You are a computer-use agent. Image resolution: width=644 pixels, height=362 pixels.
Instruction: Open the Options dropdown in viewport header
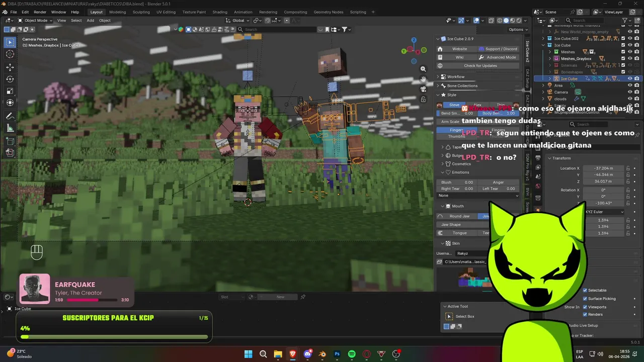tap(518, 29)
